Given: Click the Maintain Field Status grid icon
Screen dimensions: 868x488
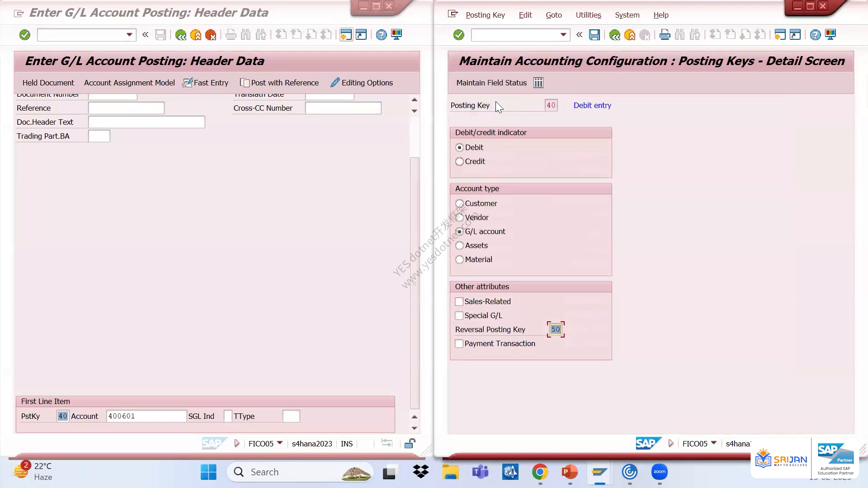Looking at the screenshot, I should 538,83.
